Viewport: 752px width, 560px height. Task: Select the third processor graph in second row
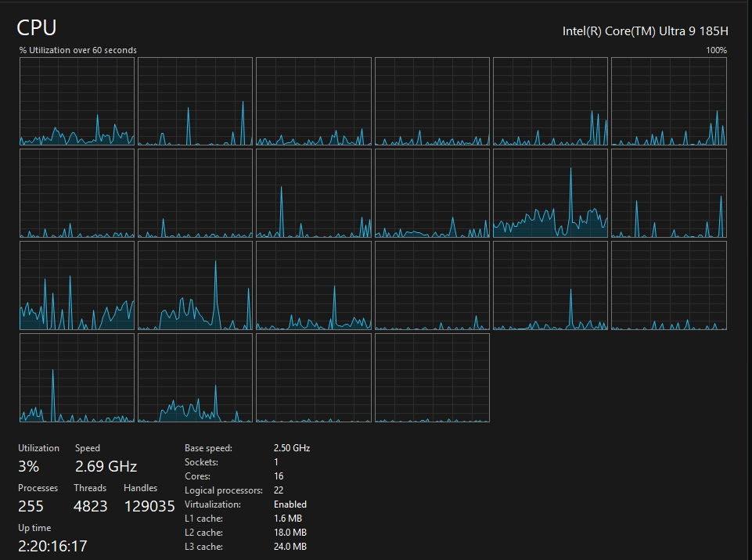click(x=314, y=193)
